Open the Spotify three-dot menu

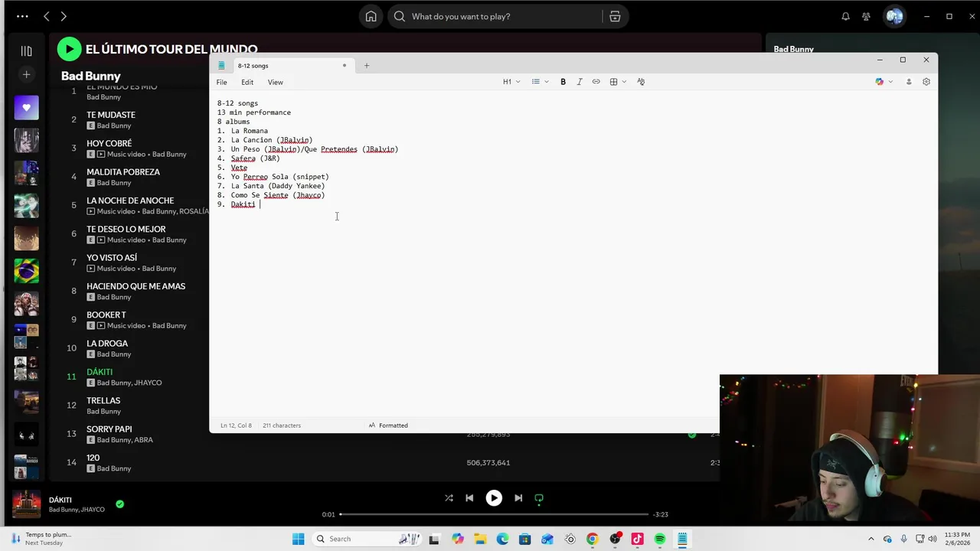pyautogui.click(x=22, y=16)
